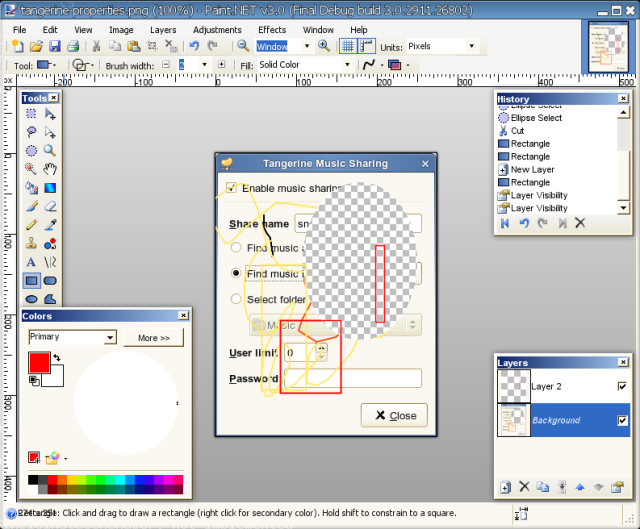Open the Adjustments menu
The image size is (640, 529).
217,30
